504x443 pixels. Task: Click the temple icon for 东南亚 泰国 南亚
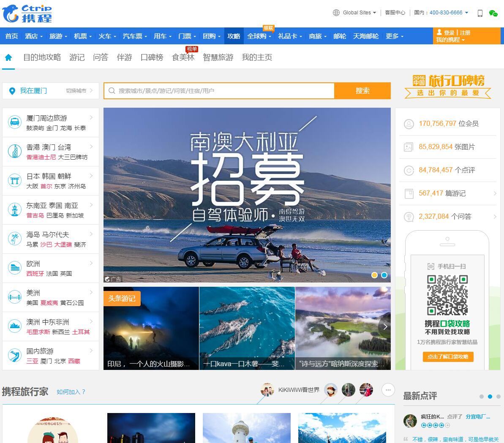14,210
